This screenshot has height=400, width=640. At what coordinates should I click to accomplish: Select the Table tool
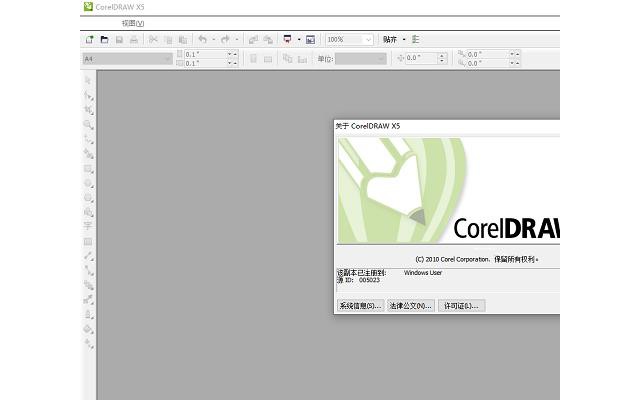point(88,242)
